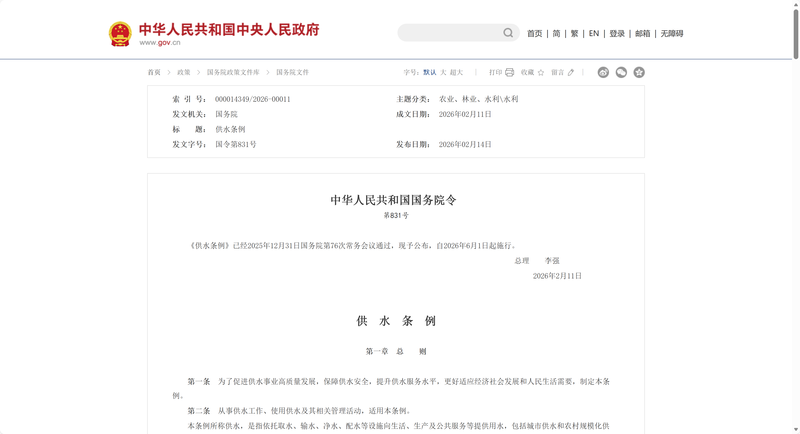Switch to Traditional Chinese (繁)
The height and width of the screenshot is (434, 800).
point(575,34)
